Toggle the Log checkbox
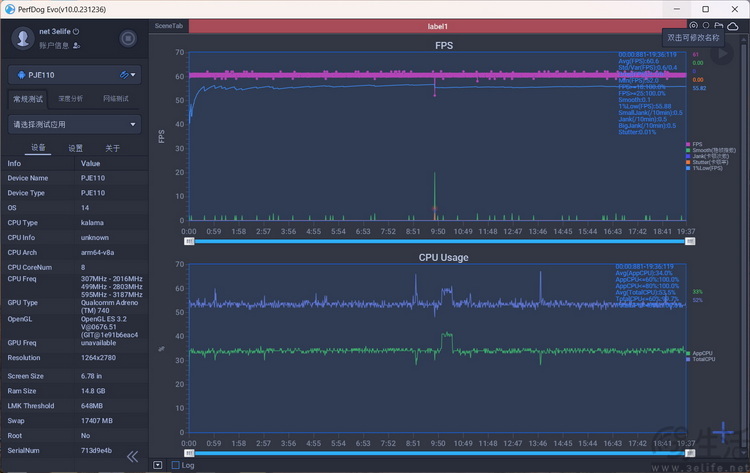The width and height of the screenshot is (750, 473). click(176, 465)
